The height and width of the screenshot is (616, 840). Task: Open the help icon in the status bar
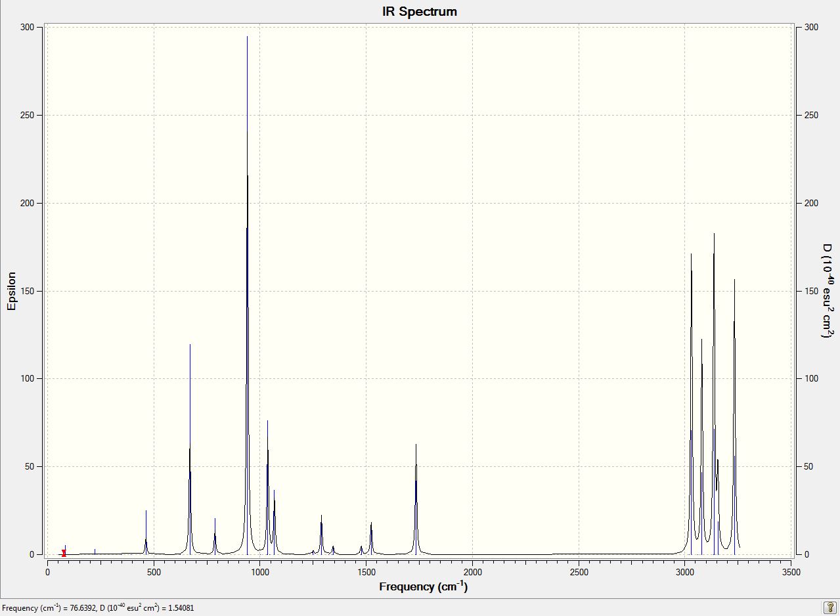[830, 607]
